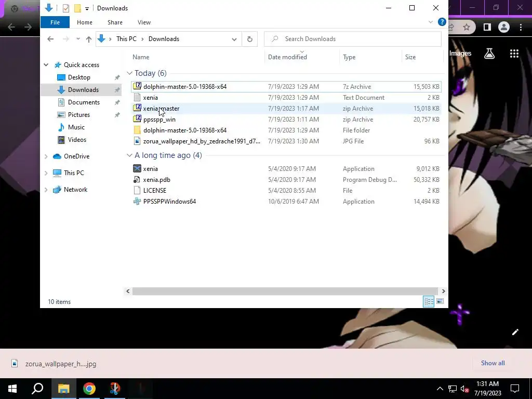Click Downloads in the address bar

(164, 39)
